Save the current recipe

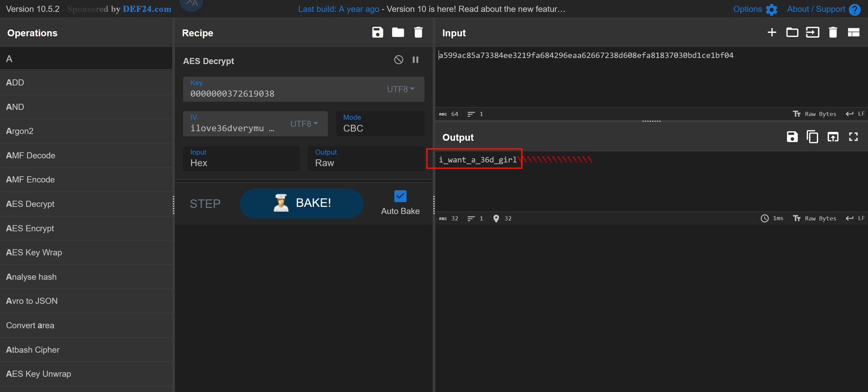pos(377,33)
